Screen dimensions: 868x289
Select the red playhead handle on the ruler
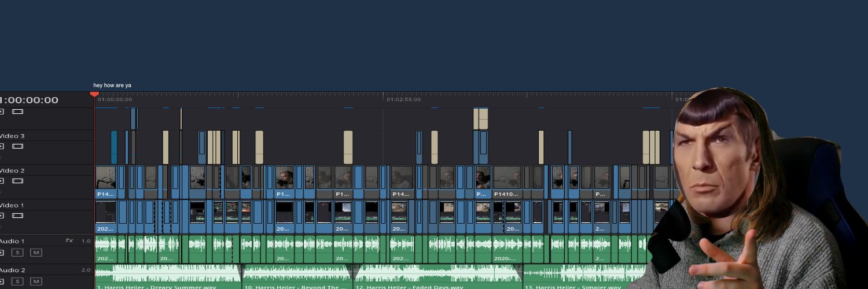tap(94, 94)
